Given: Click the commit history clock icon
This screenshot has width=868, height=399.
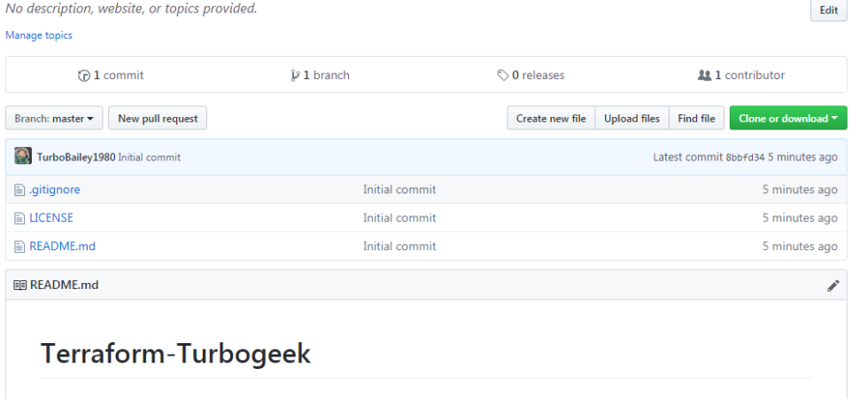Looking at the screenshot, I should coord(83,75).
